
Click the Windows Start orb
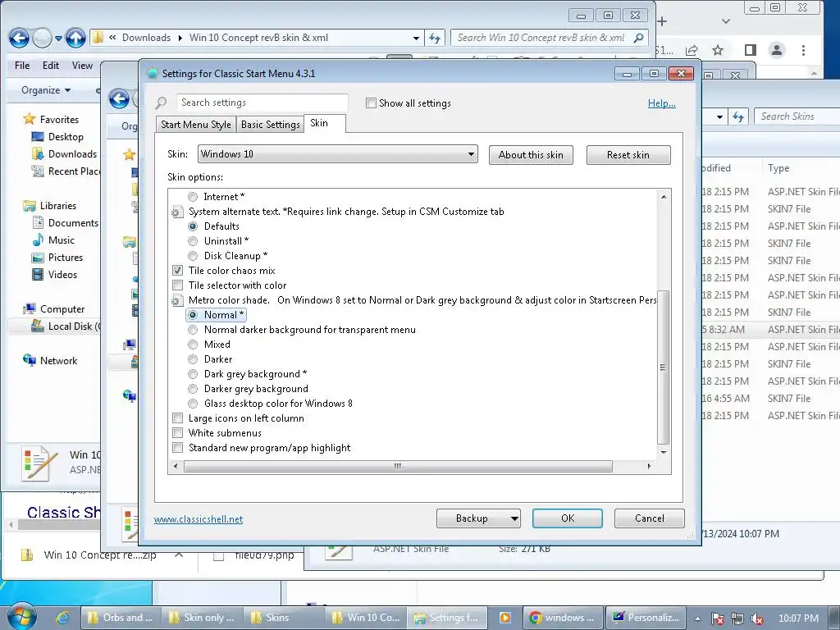(x=22, y=616)
